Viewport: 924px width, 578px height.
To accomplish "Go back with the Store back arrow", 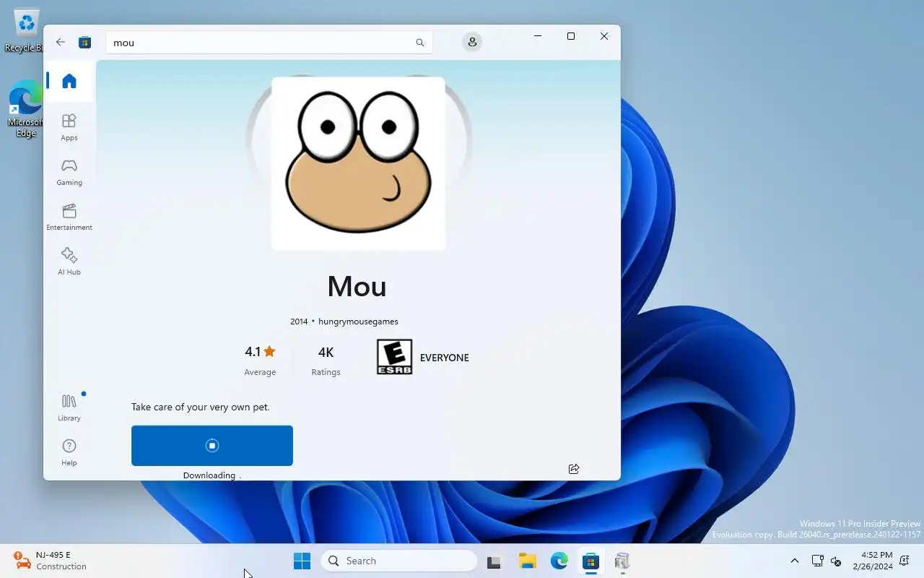I will (61, 42).
